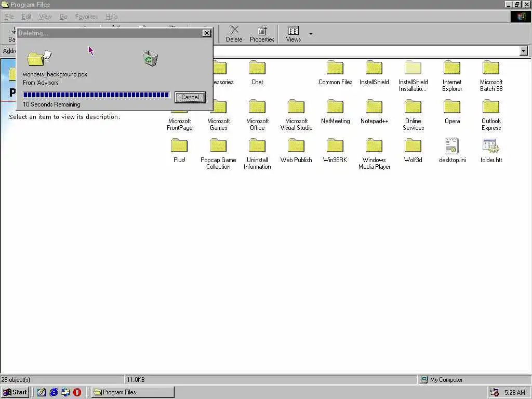532x399 pixels.
Task: Cancel the file deletion
Action: tap(190, 97)
